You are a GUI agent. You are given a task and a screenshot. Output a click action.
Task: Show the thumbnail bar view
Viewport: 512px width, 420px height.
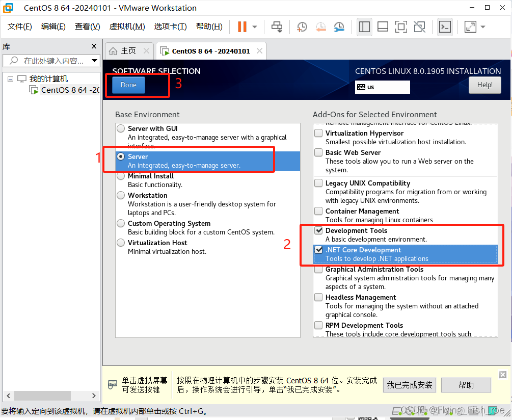[383, 27]
